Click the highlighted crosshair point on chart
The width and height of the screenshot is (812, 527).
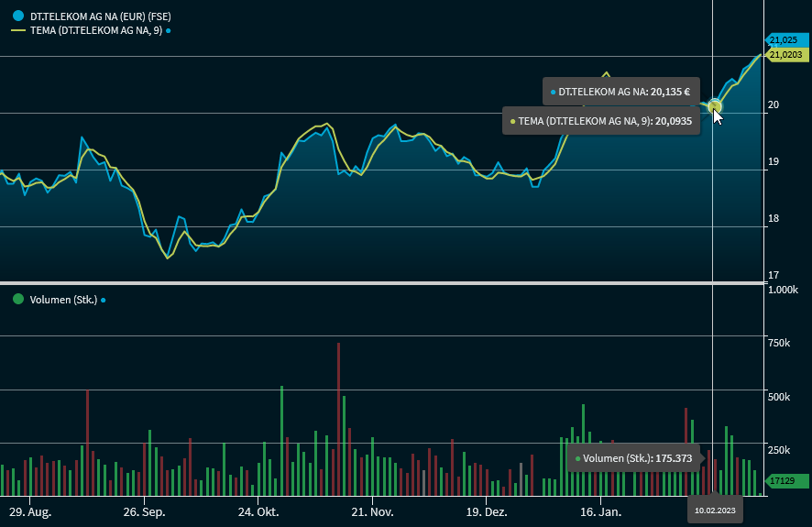(x=714, y=107)
